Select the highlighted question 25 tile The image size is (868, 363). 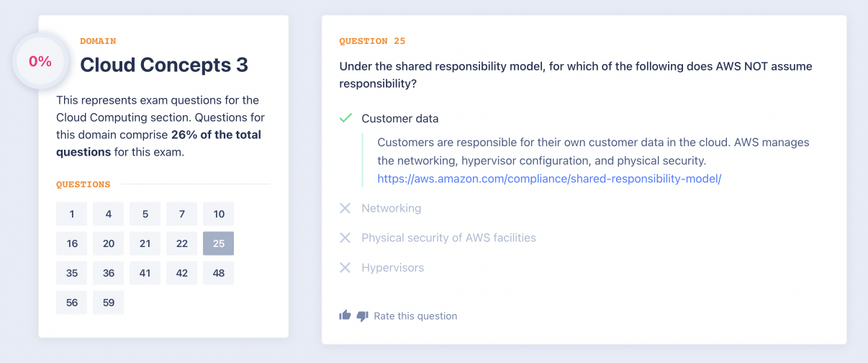click(219, 243)
